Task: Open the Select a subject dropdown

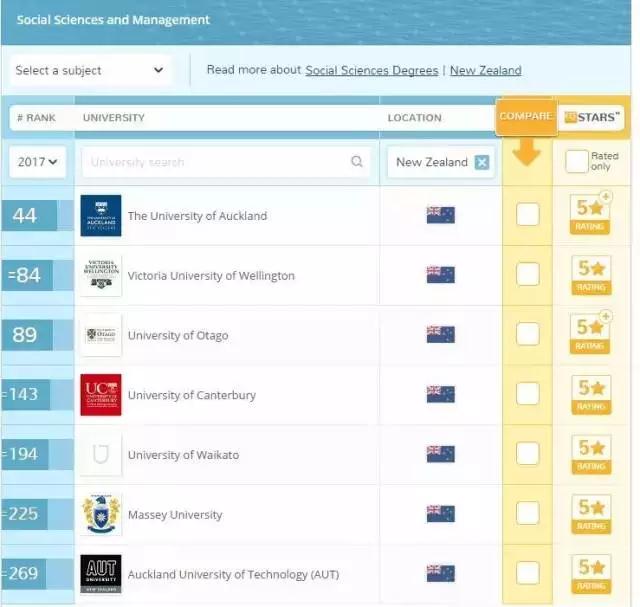Action: [89, 70]
